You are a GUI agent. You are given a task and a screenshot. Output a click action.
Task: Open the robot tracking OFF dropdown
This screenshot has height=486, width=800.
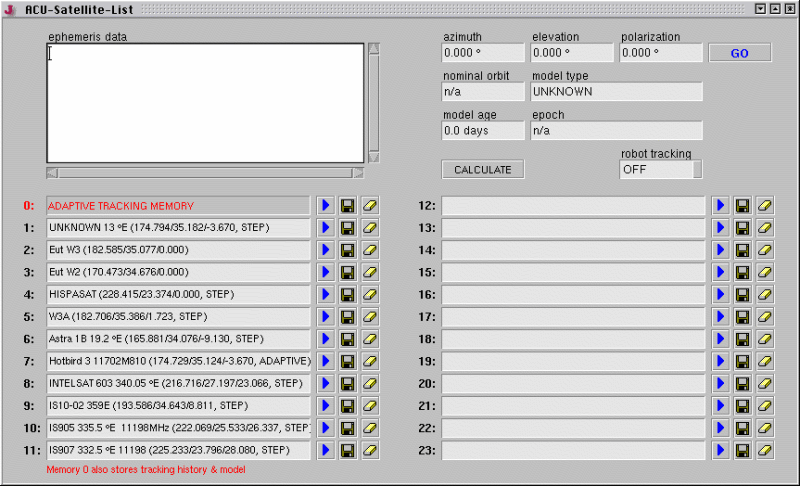tap(660, 170)
